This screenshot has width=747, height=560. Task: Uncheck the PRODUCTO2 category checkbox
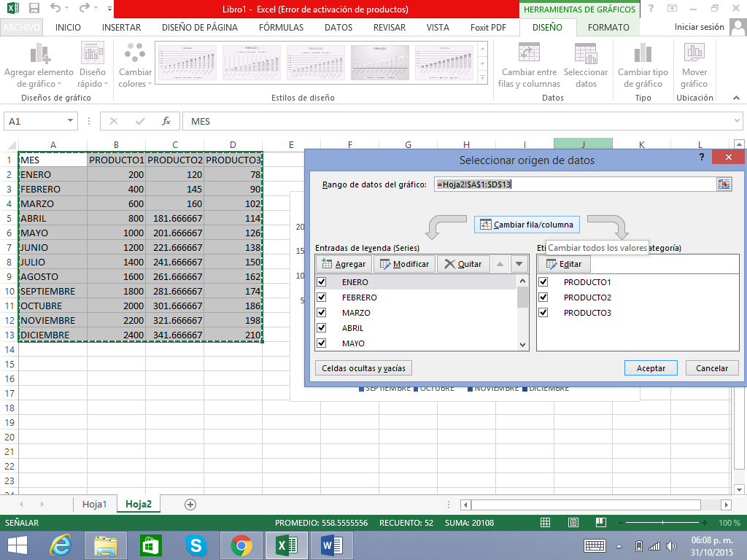543,297
